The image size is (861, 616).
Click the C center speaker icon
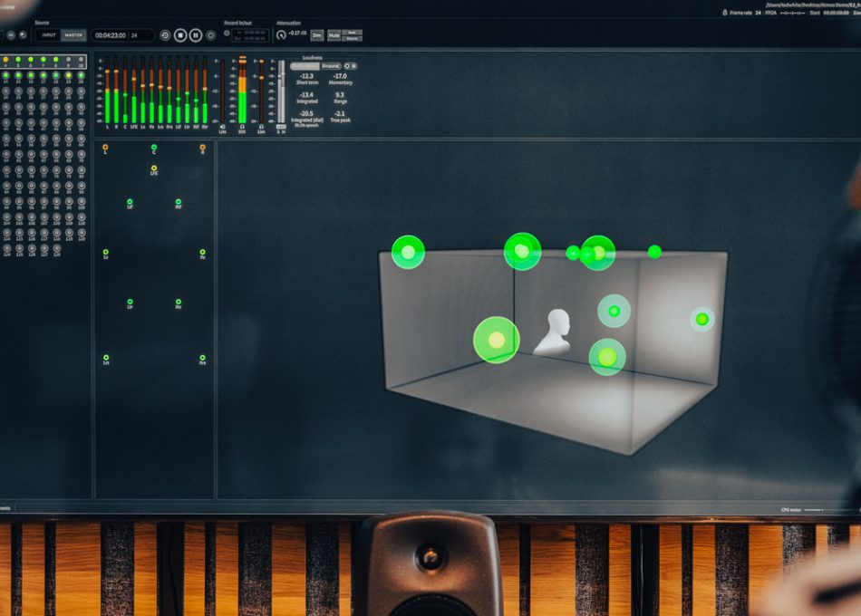tap(154, 148)
